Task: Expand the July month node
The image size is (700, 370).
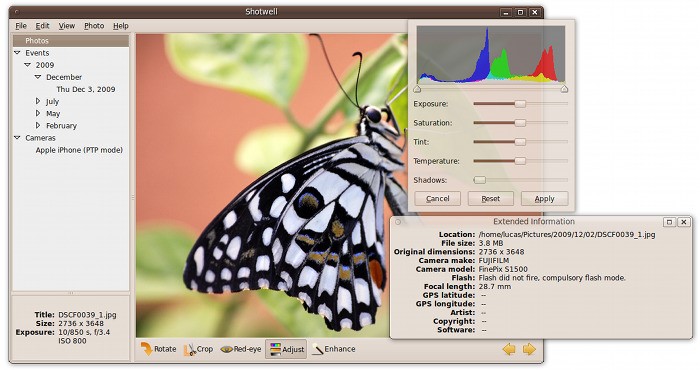Action: pos(38,101)
